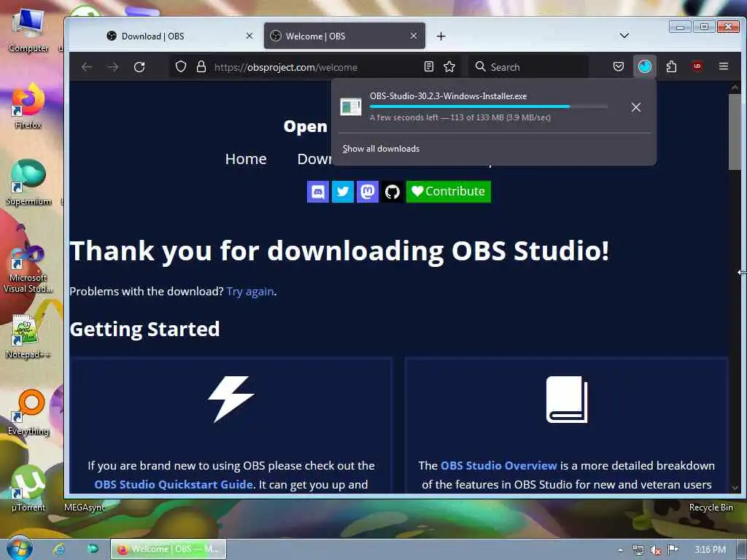Open OBS Twitter social icon
The image size is (747, 560).
tap(343, 192)
